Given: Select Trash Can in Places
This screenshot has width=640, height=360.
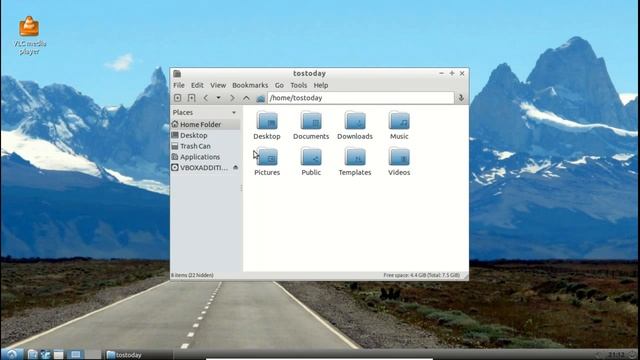Looking at the screenshot, I should (205, 146).
